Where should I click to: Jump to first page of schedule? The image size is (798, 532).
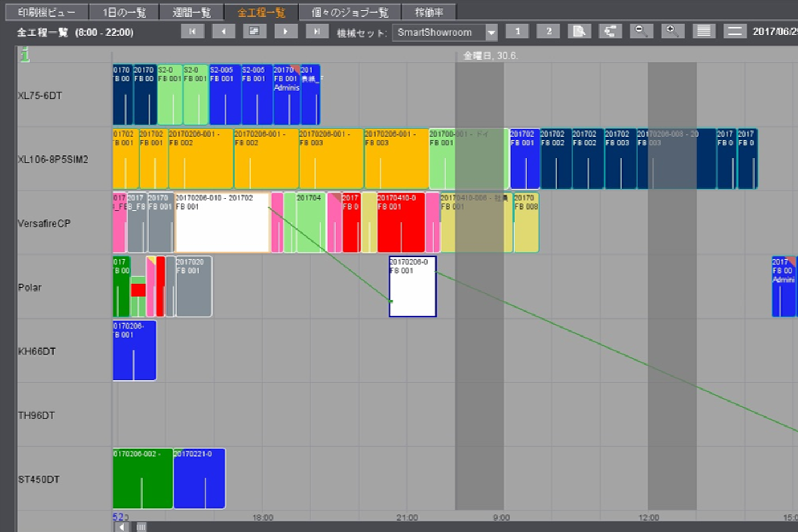193,32
